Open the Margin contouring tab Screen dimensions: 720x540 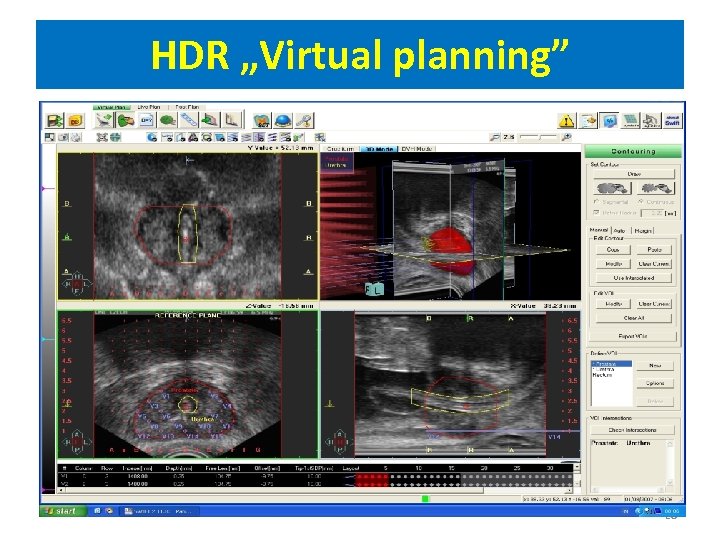643,231
